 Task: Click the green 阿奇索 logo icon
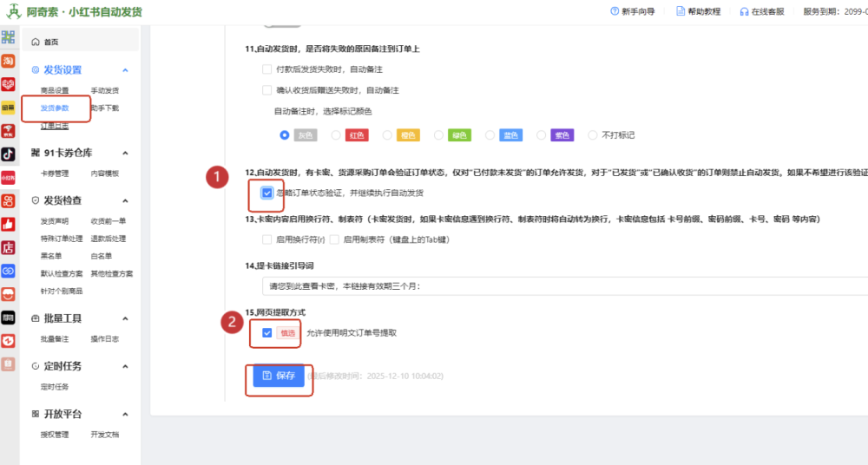13,11
